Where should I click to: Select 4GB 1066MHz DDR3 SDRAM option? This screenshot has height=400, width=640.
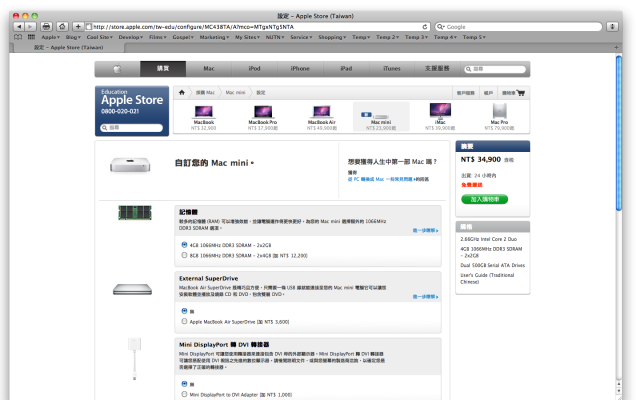click(184, 245)
